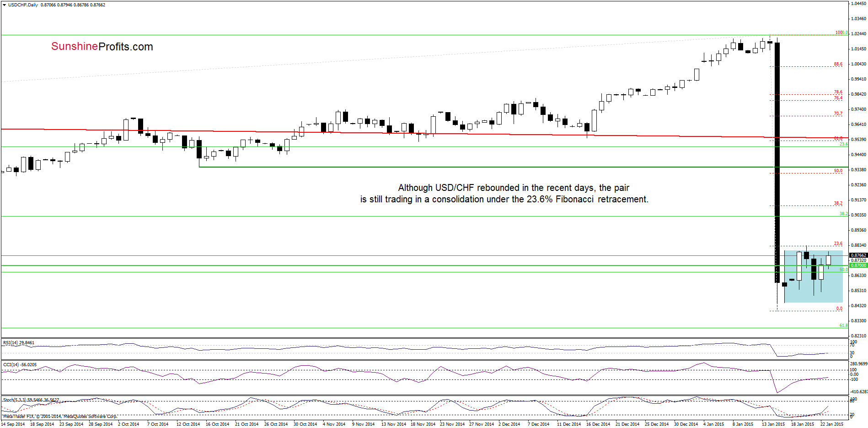This screenshot has height=428, width=868.
Task: Click the Stoch(5,3,3) indicator label
Action: (x=31, y=400)
